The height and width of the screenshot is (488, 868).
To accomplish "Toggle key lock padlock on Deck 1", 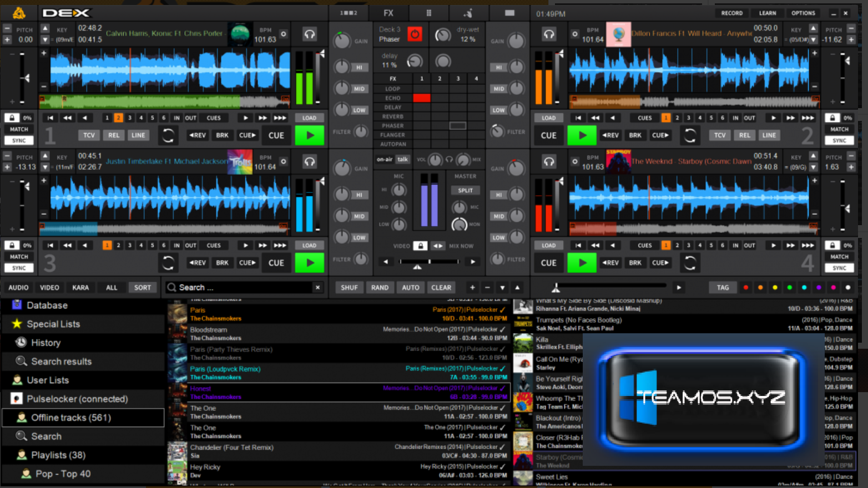I will coord(12,118).
